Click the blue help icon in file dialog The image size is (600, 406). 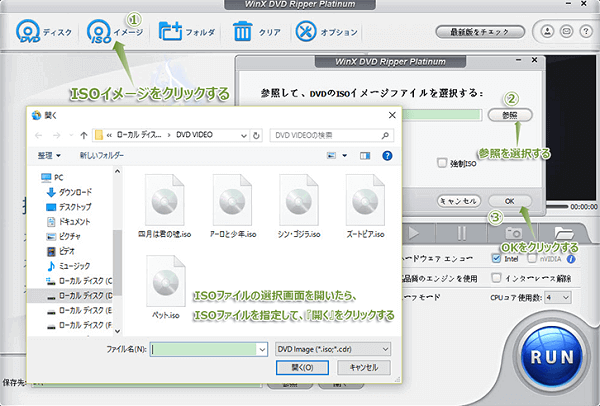point(387,155)
